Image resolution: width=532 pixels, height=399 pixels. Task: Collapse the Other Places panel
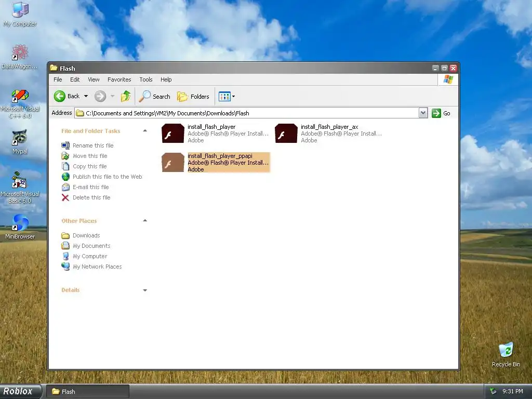click(145, 220)
